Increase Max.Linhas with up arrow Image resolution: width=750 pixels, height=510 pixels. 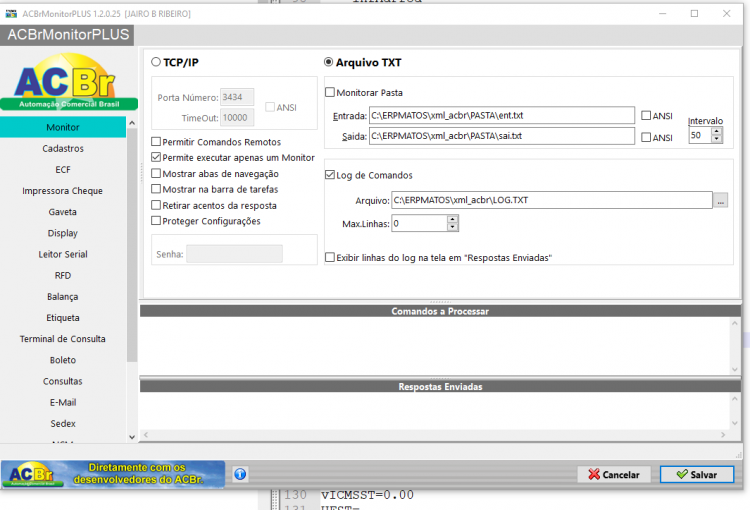click(452, 219)
